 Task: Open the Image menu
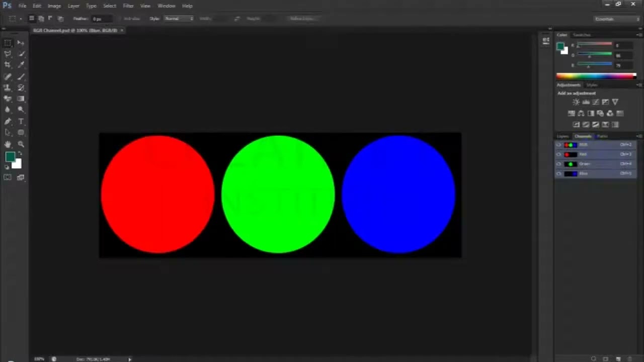click(54, 6)
